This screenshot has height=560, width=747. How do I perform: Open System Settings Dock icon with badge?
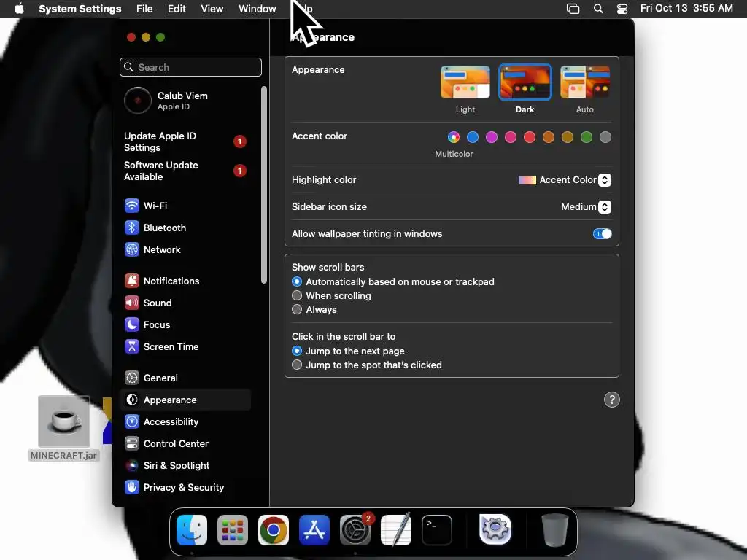355,530
